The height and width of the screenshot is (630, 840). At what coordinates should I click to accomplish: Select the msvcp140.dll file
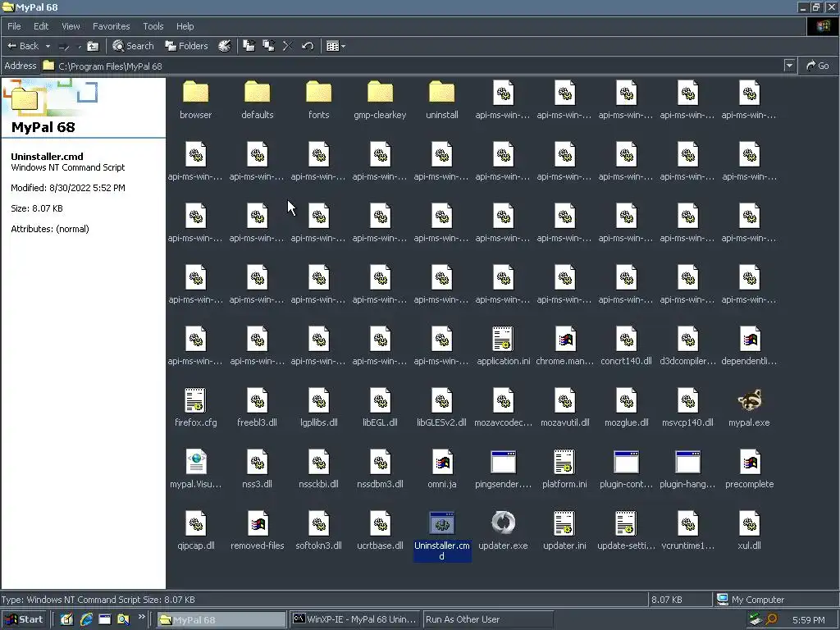(x=688, y=408)
